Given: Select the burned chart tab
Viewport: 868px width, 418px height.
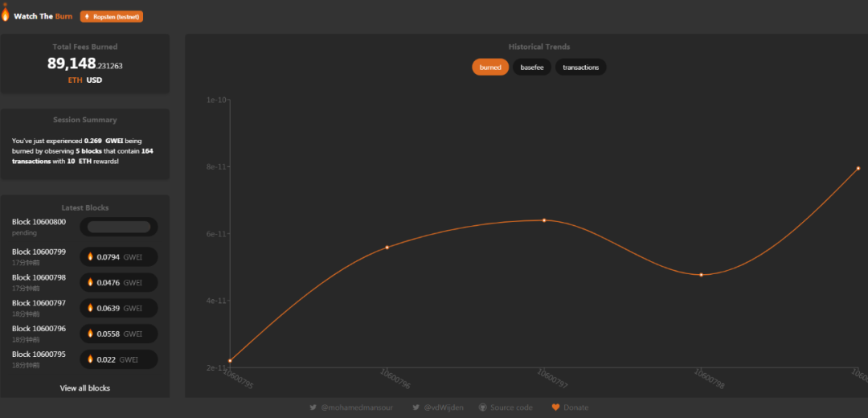Looking at the screenshot, I should click(x=490, y=68).
